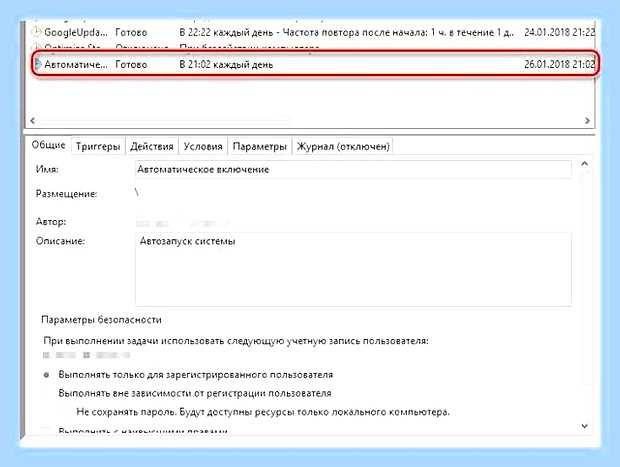Click the Описание text area
This screenshot has width=620, height=467.
tap(353, 269)
